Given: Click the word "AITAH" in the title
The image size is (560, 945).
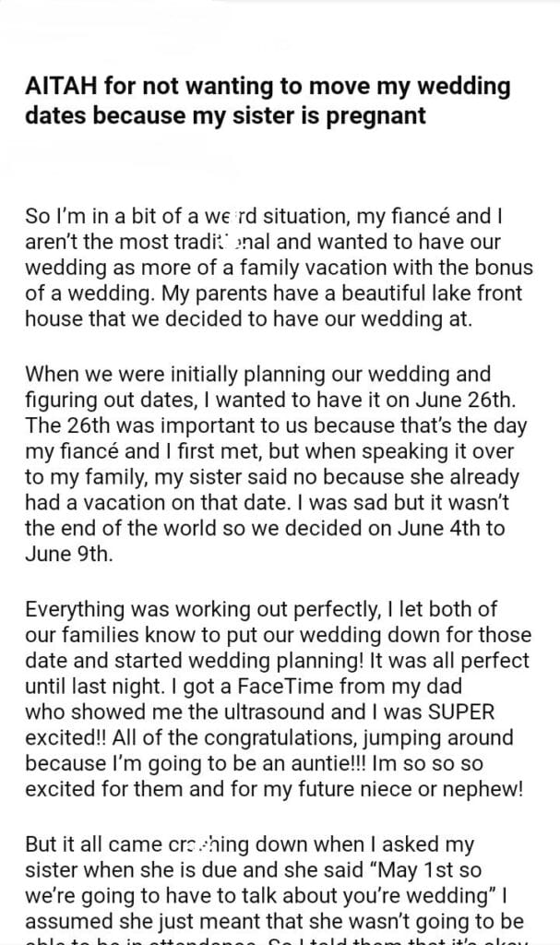Looking at the screenshot, I should [59, 88].
